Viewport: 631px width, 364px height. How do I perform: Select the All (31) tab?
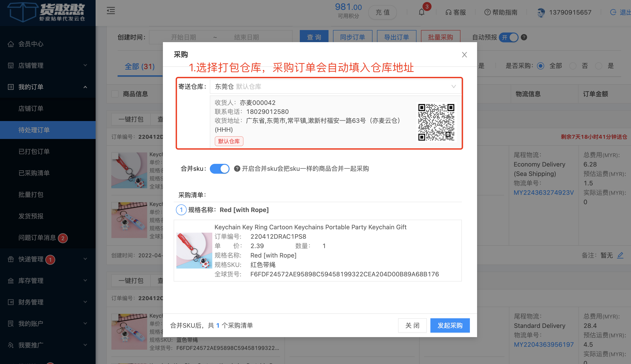(140, 67)
